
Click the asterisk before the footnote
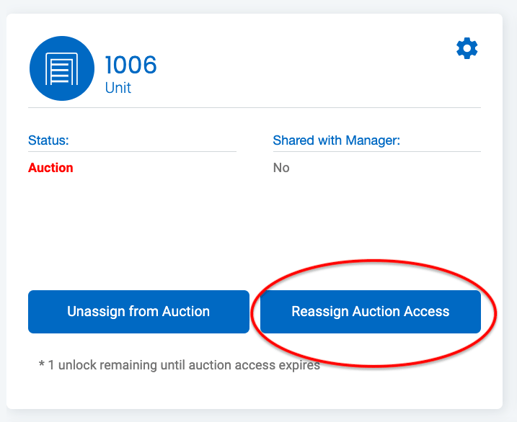point(42,363)
